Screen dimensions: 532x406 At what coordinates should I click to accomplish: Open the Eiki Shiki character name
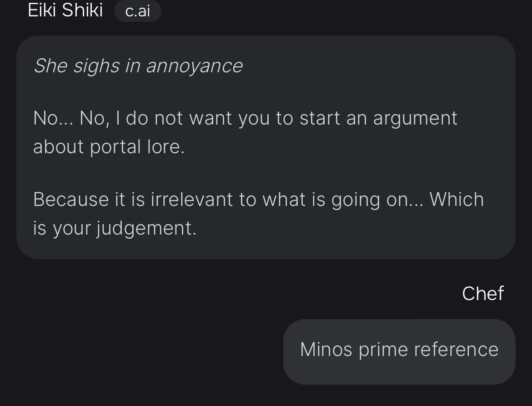coord(65,10)
